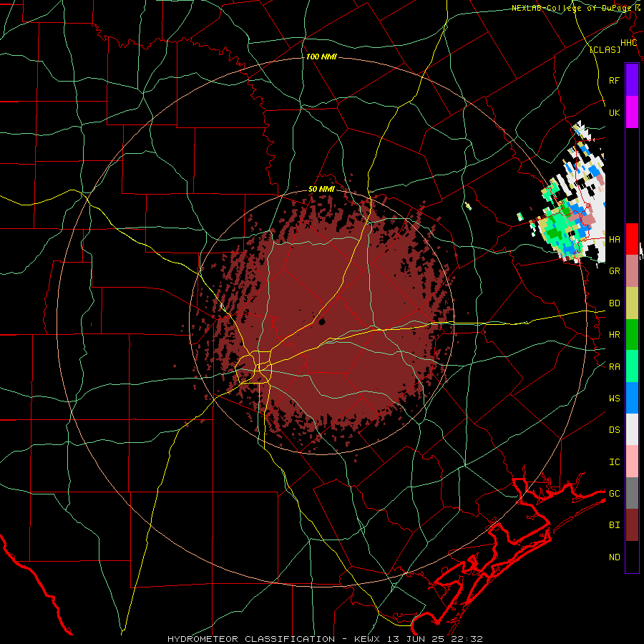Pick the mint green RA legend swatch
The width and height of the screenshot is (644, 644).
(632, 366)
